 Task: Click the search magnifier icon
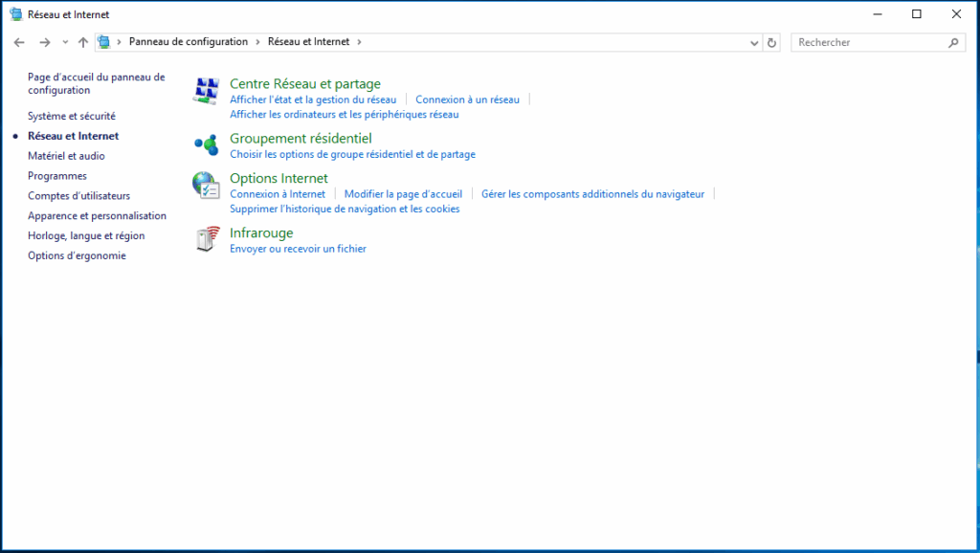953,42
